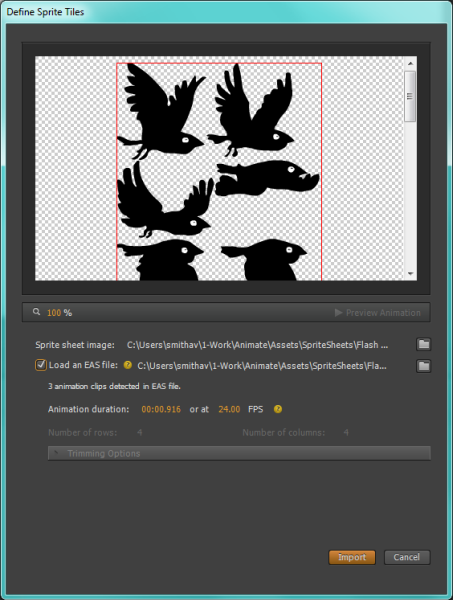This screenshot has width=453, height=600.
Task: Browse for sprite sheet image folder icon
Action: click(424, 344)
